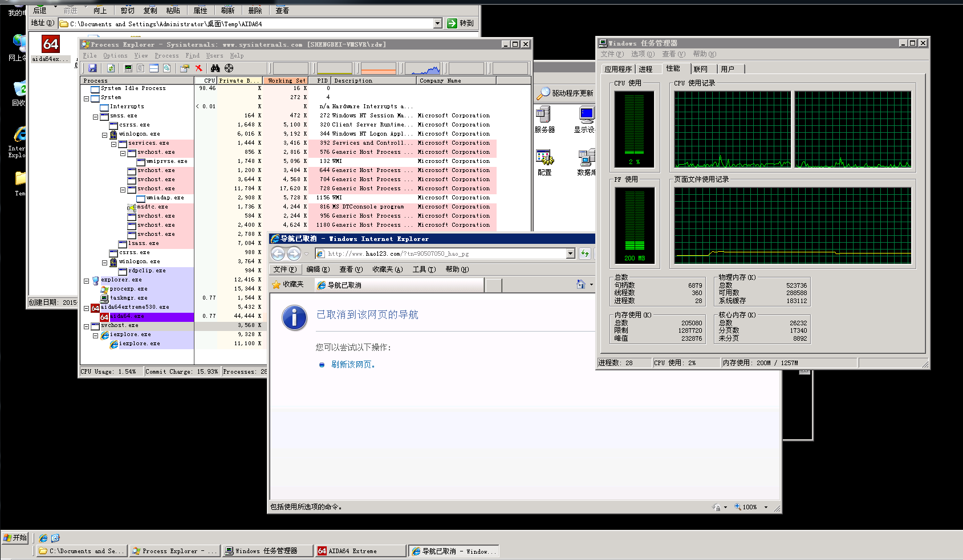Select lsass.exe process row
Image resolution: width=963 pixels, height=560 pixels.
(173, 243)
